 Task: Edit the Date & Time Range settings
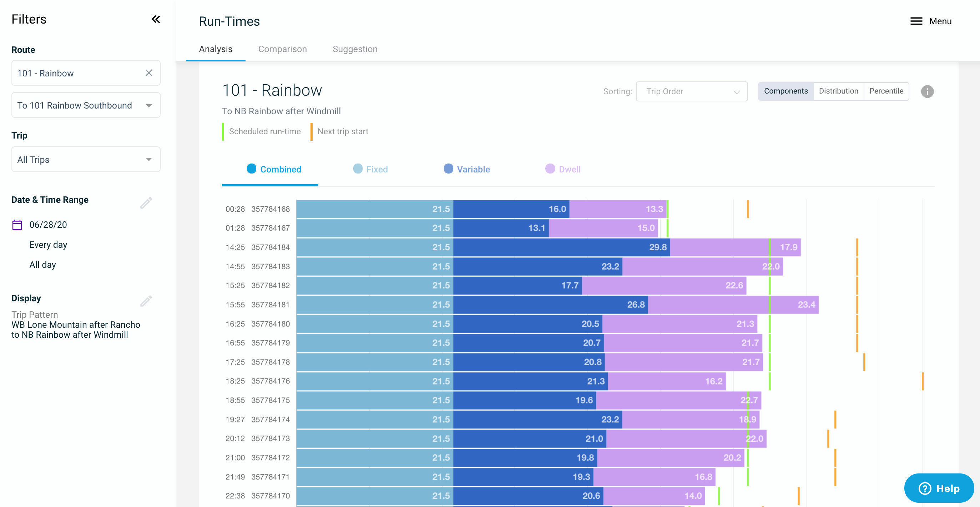[146, 203]
